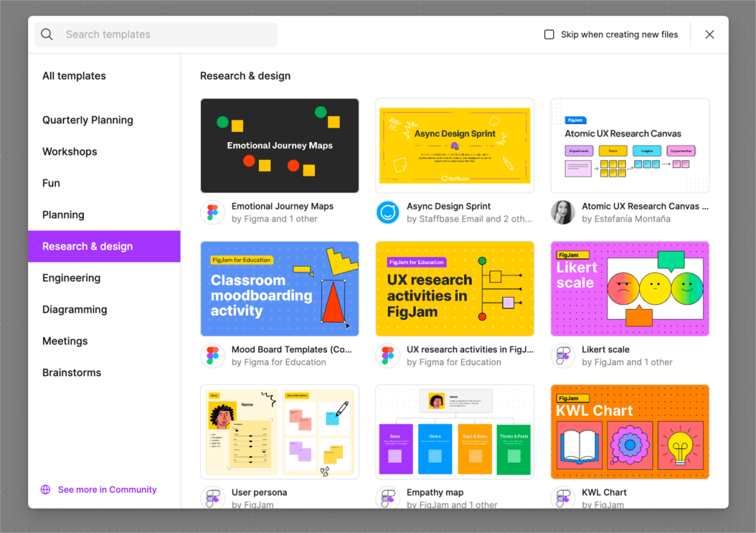Click User persona title text
The width and height of the screenshot is (756, 533).
pos(260,492)
